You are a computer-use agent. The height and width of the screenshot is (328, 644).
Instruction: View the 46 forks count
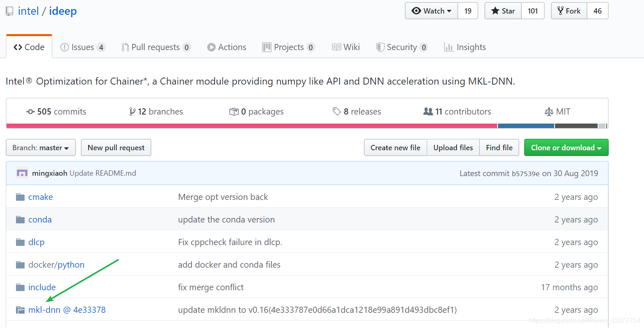(x=598, y=11)
